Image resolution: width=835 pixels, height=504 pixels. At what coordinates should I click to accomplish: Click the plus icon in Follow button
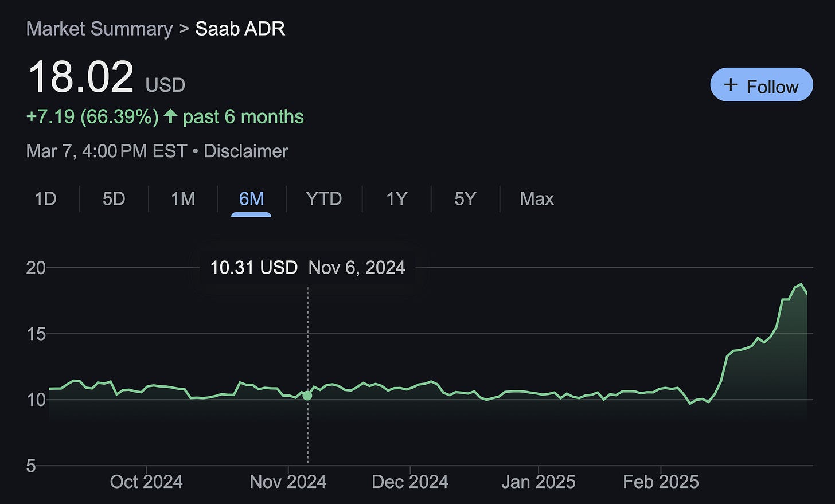click(731, 85)
